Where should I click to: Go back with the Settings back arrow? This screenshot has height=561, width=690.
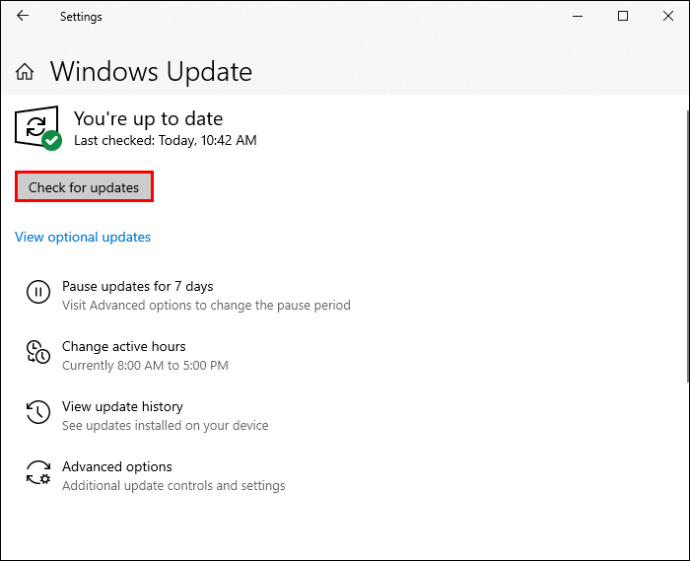point(22,16)
